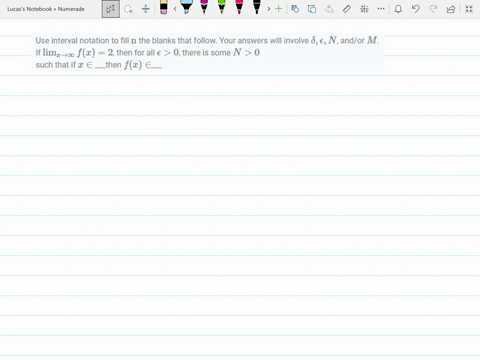Screen dimensions: 480x360
Task: Toggle the Ruler tool
Action: coord(347,9)
